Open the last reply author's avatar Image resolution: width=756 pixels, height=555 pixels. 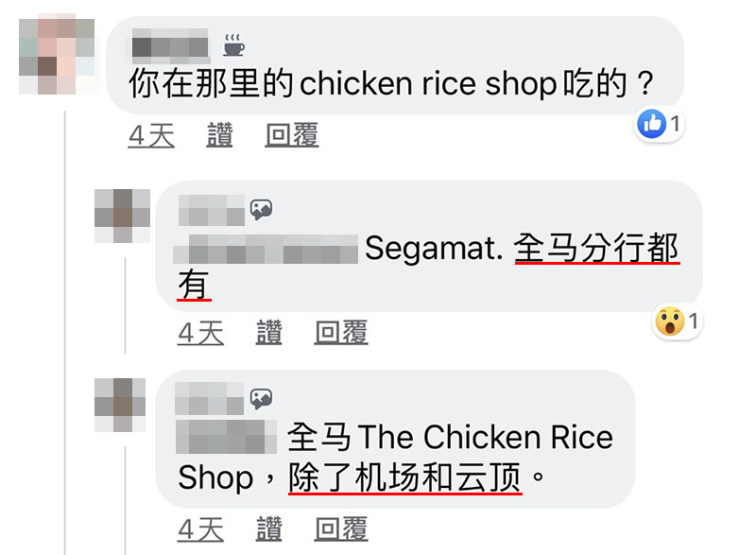coord(120,405)
